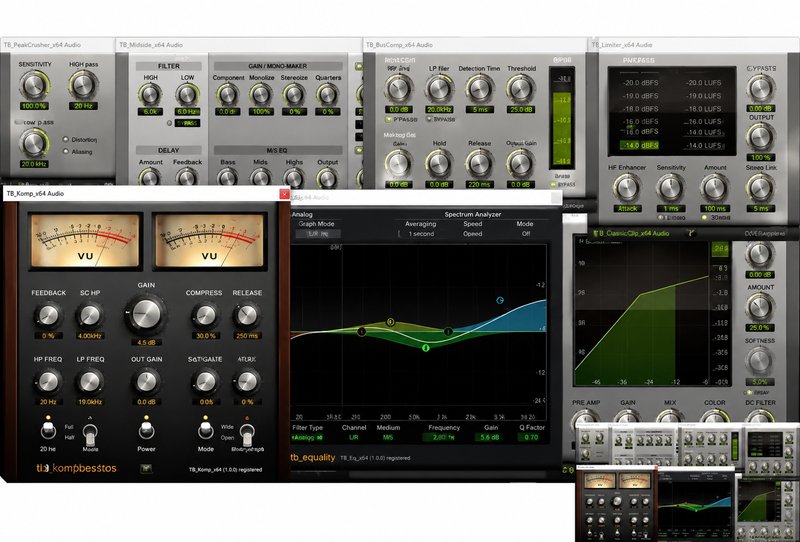Toggle the 20 hz switch in TB_Komp

point(48,430)
